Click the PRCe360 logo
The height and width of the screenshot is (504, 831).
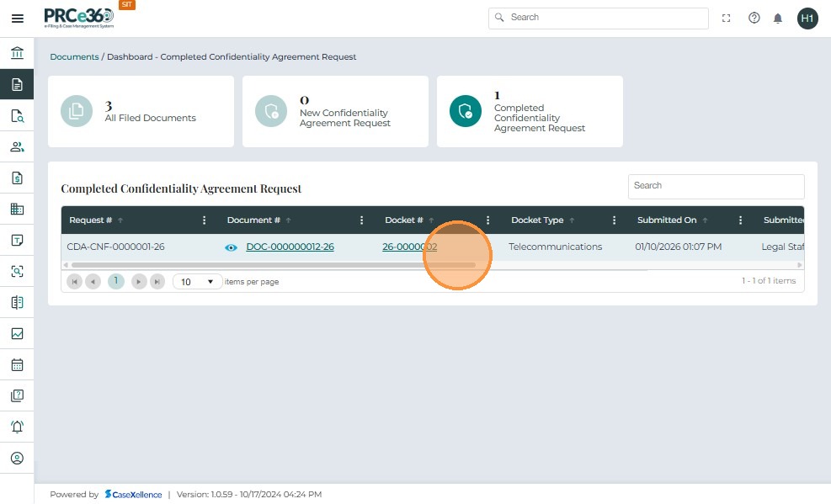click(79, 18)
